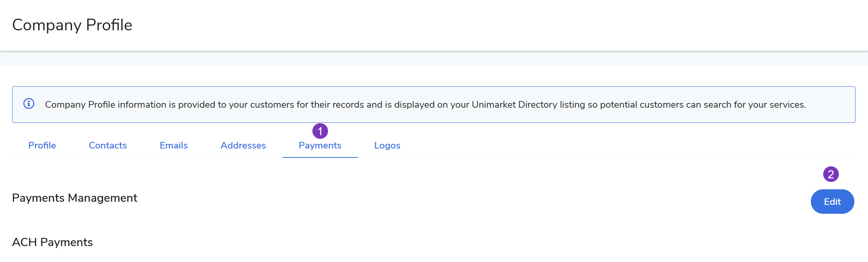
Task: Open the Profile tab
Action: point(42,145)
